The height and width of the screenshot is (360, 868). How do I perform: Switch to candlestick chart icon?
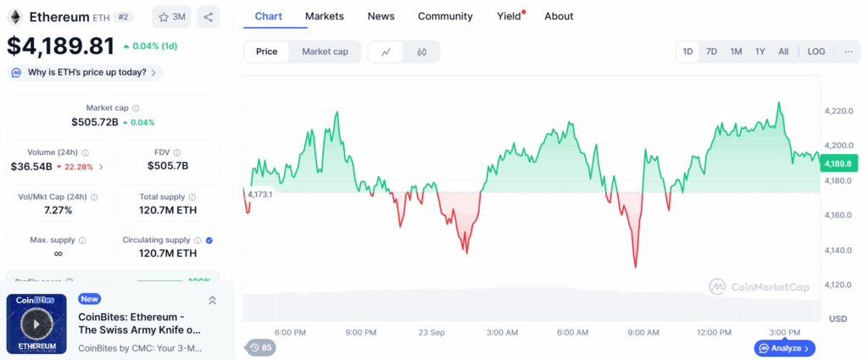pyautogui.click(x=422, y=52)
